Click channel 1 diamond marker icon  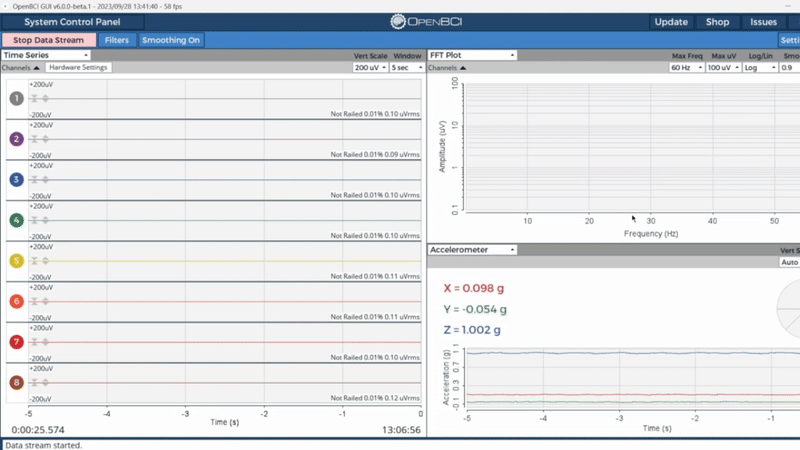(45, 98)
